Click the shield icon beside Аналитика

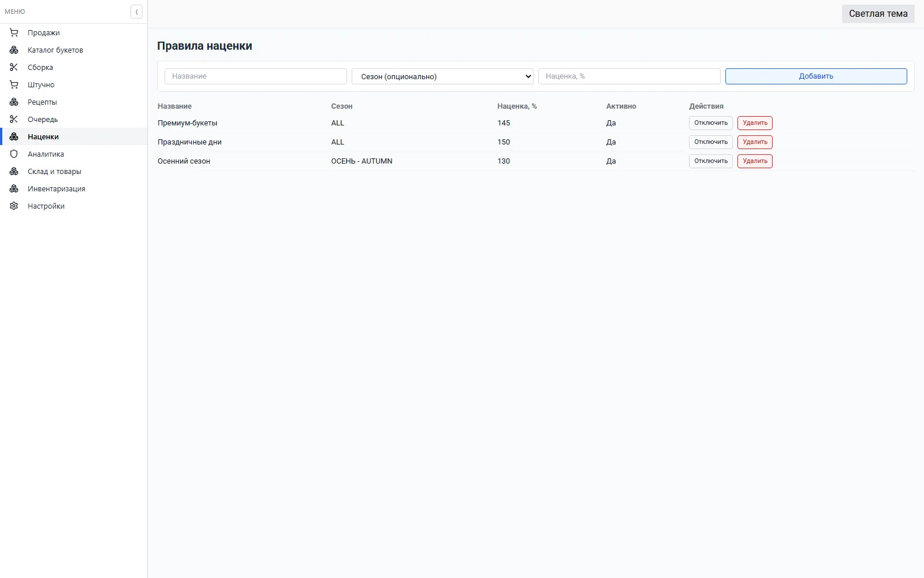click(x=14, y=154)
